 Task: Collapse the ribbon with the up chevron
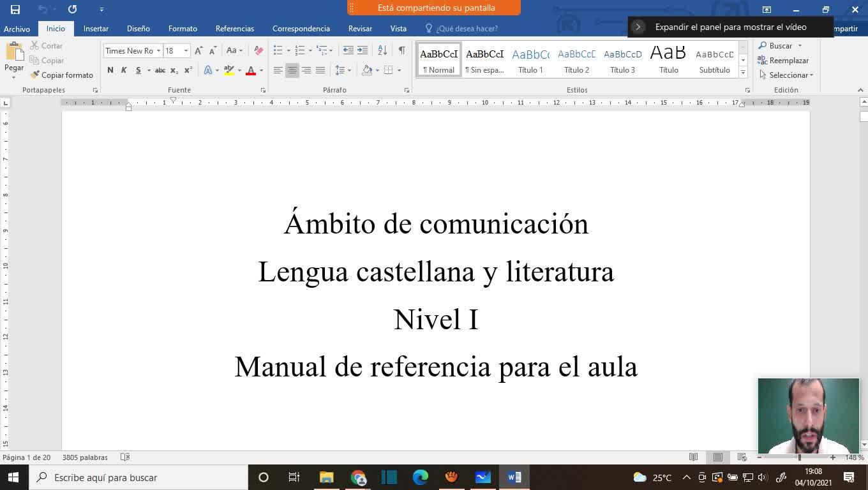tap(860, 91)
